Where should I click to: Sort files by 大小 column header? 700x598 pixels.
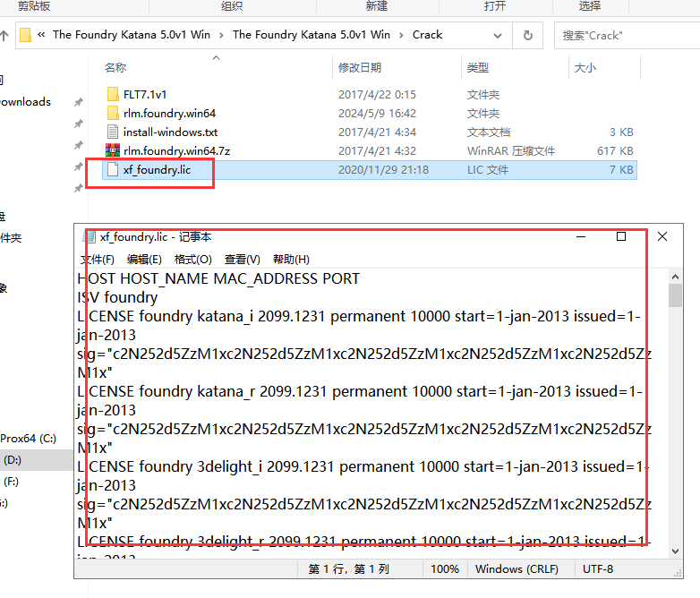[585, 68]
